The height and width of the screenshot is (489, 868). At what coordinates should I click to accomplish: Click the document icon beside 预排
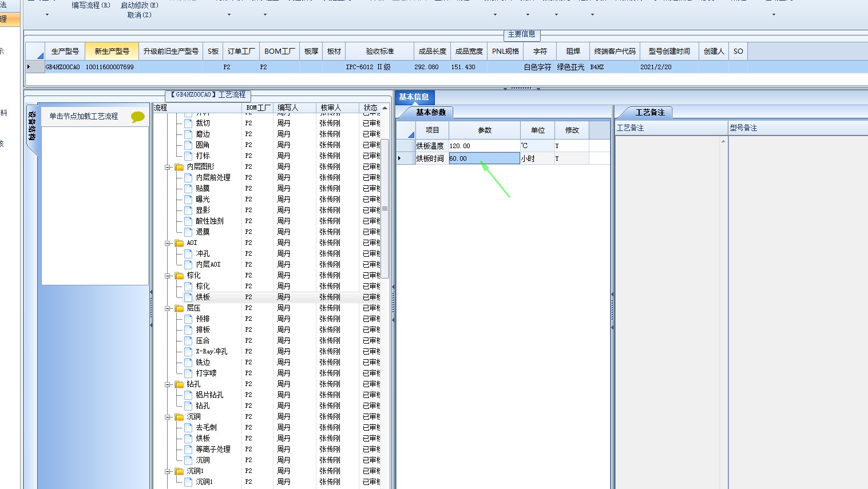coord(188,319)
